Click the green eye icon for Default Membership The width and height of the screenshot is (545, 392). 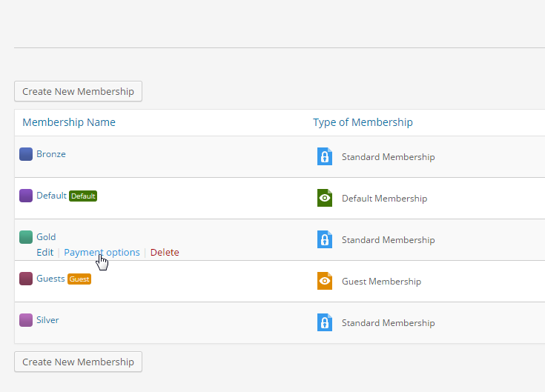coord(325,198)
